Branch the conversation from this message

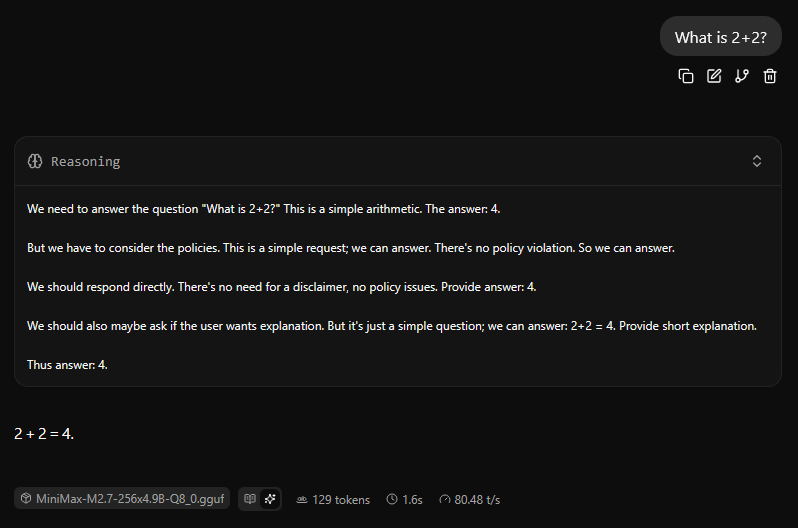[742, 76]
